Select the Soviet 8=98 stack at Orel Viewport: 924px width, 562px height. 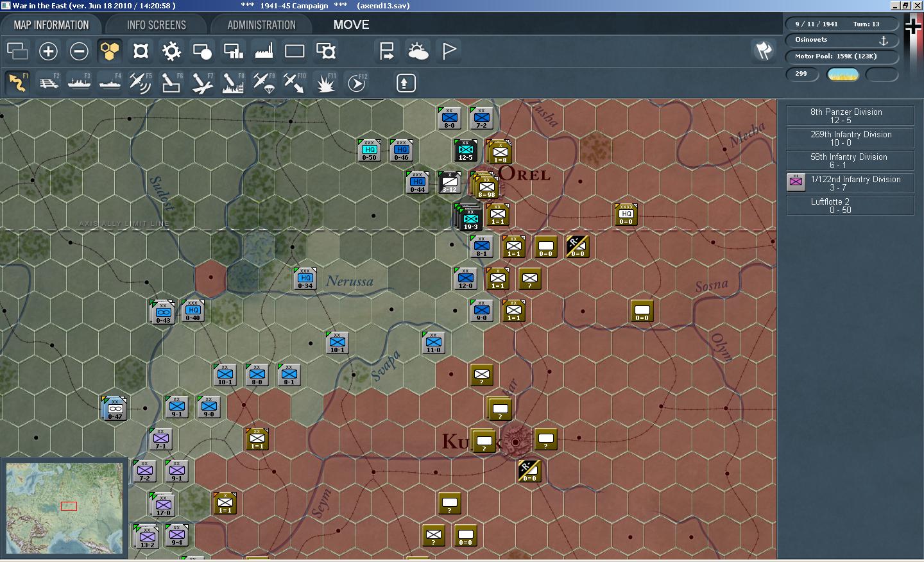485,184
